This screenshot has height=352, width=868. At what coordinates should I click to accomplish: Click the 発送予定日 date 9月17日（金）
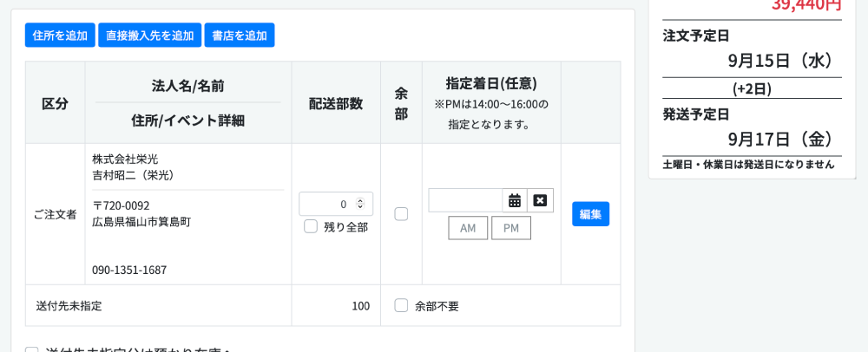click(780, 140)
